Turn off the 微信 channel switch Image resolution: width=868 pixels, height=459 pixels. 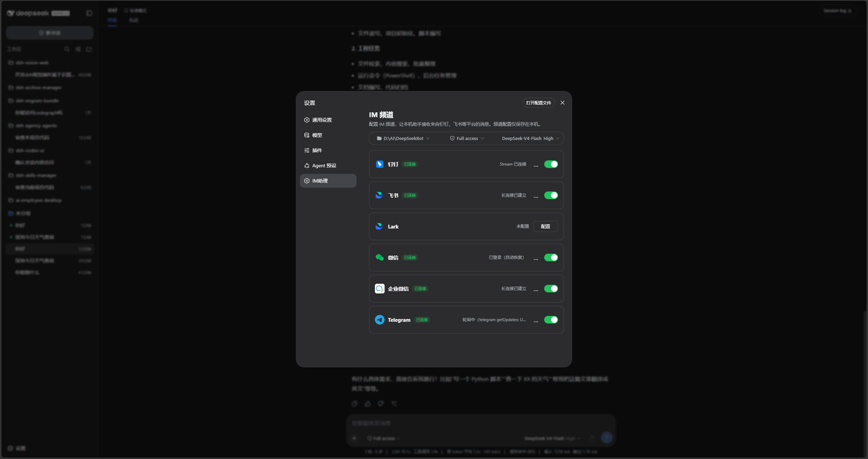551,258
